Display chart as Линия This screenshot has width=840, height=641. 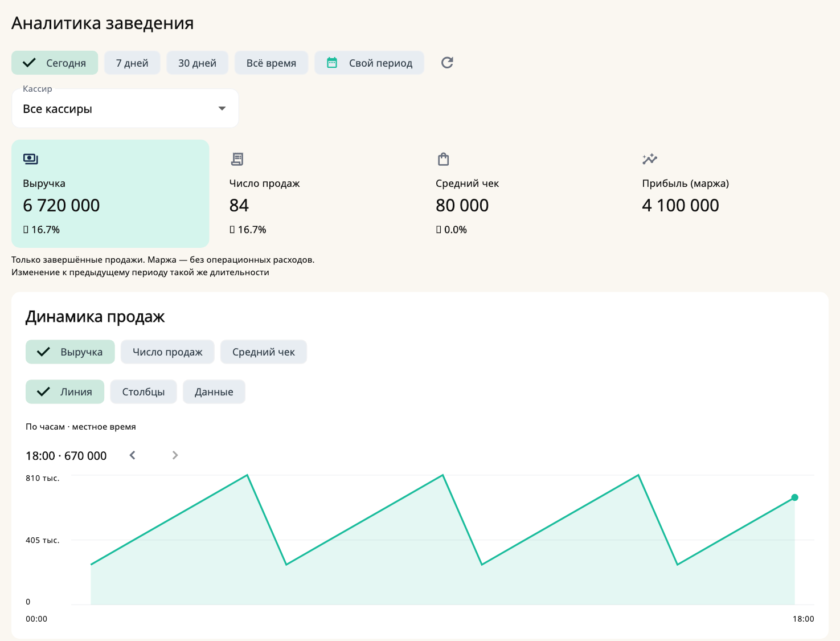(x=65, y=392)
